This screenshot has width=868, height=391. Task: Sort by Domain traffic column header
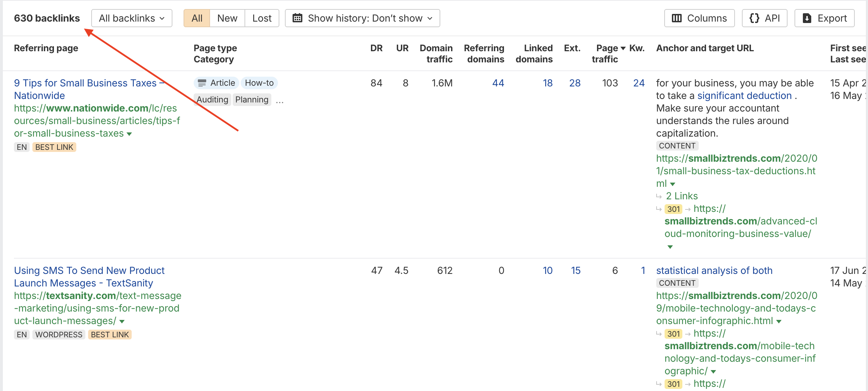[436, 54]
